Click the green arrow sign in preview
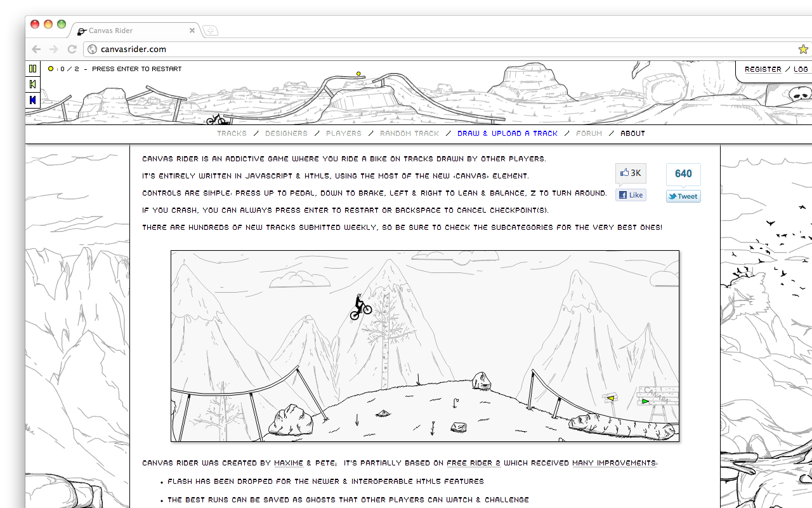The image size is (812, 508). [x=645, y=401]
